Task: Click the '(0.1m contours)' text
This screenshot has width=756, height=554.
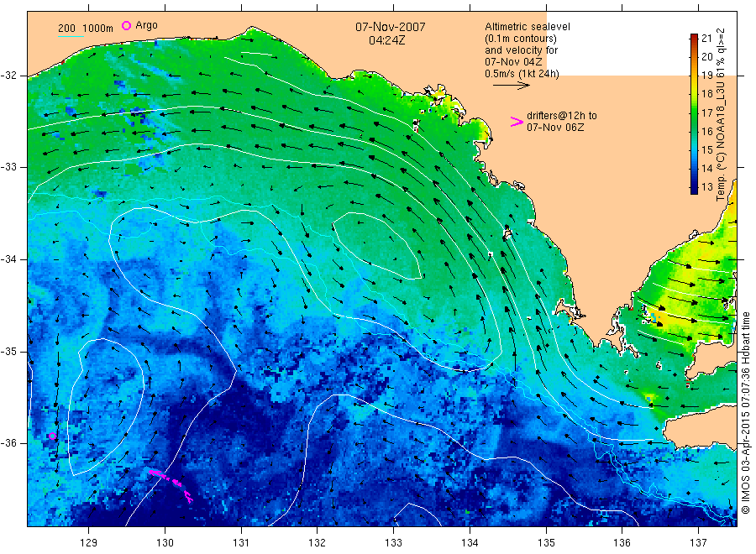Action: coord(521,39)
